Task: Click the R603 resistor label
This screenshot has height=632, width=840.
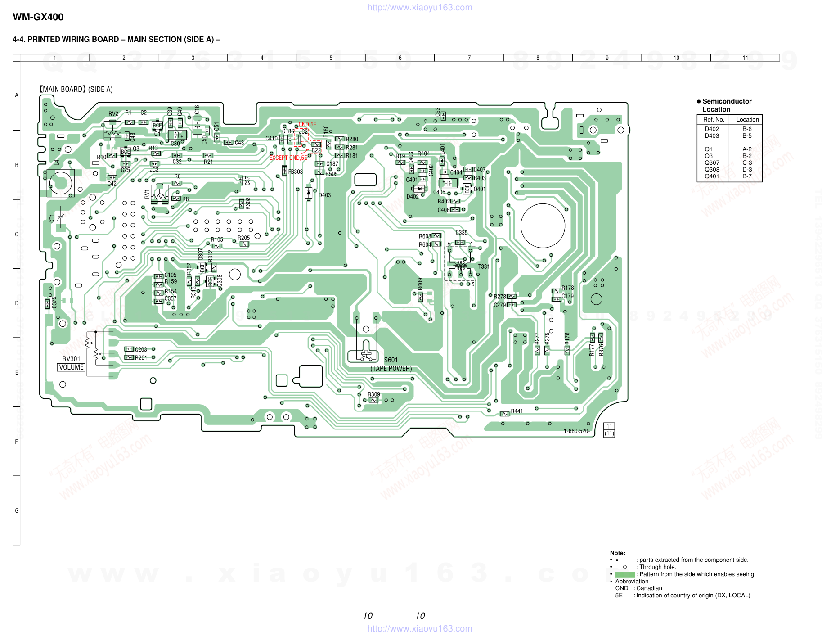Action: tap(425, 236)
